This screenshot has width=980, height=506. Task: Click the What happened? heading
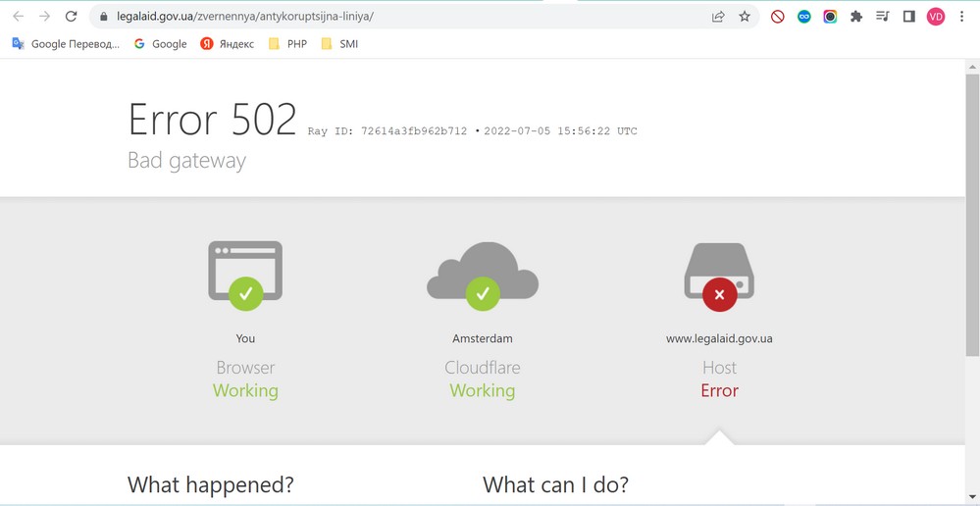(211, 484)
